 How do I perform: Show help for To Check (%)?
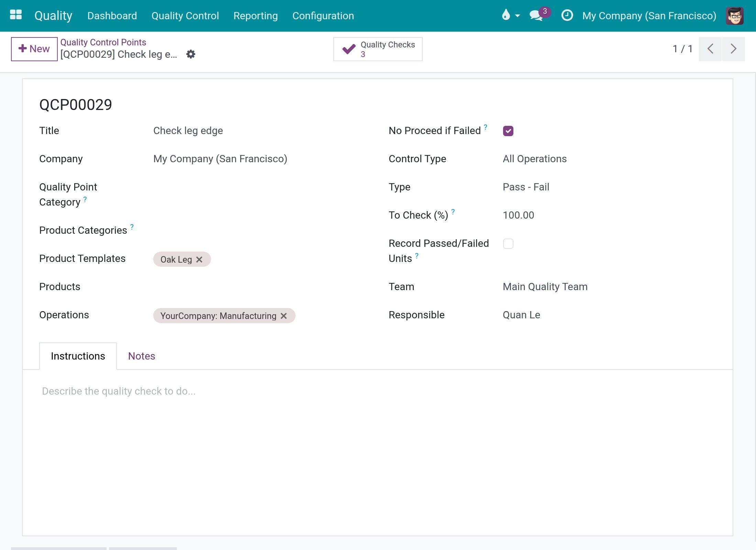(x=453, y=211)
